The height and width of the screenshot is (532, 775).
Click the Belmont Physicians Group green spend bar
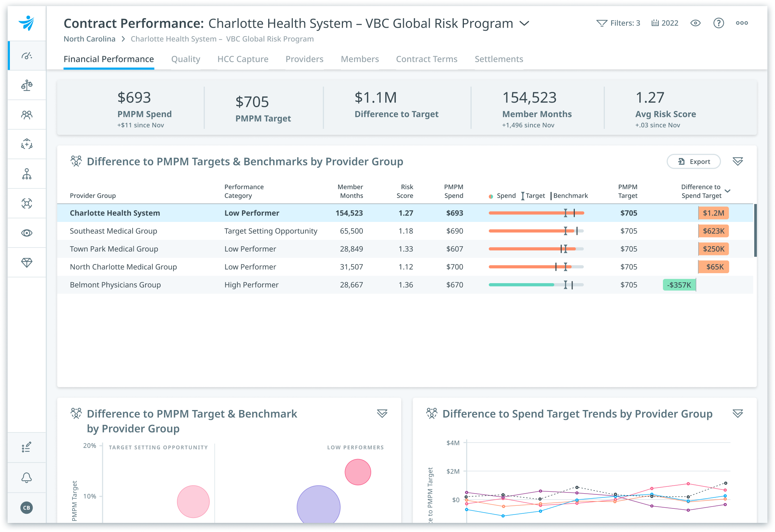(521, 285)
